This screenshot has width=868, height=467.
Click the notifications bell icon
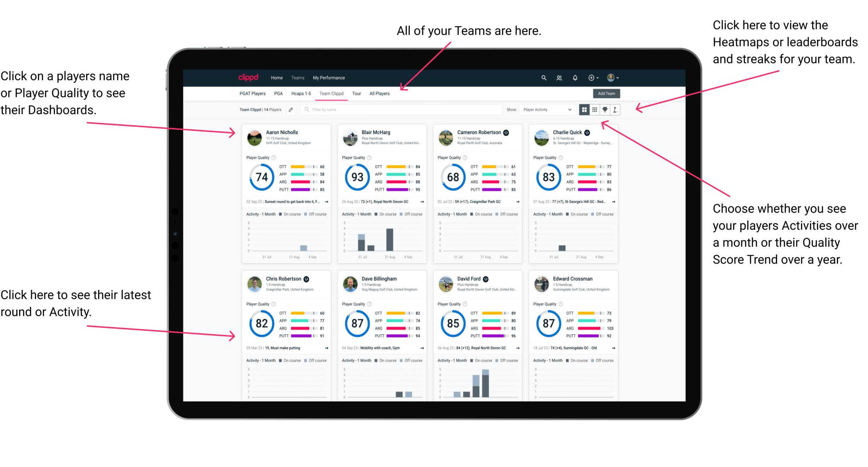(x=575, y=78)
